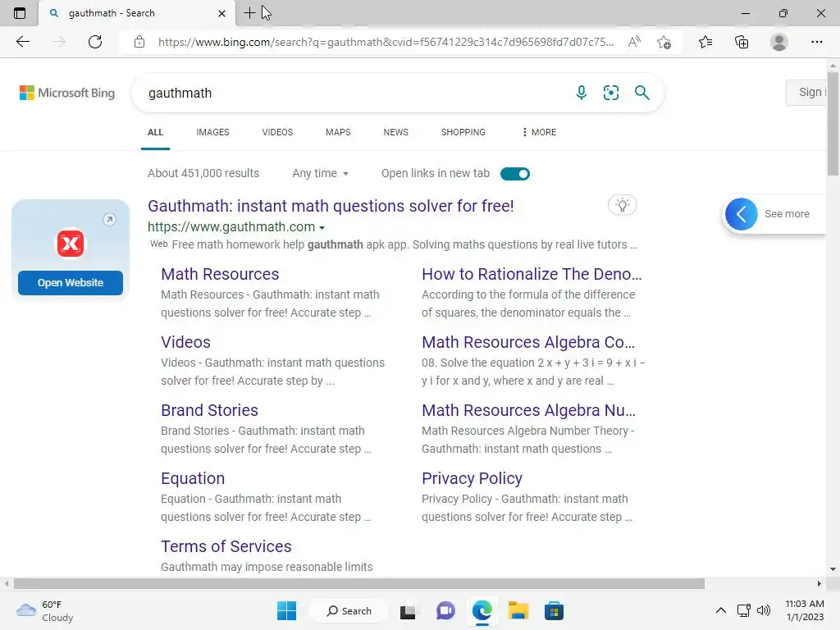Open the Chat app in taskbar
Screen dimensions: 840x630
point(445,610)
